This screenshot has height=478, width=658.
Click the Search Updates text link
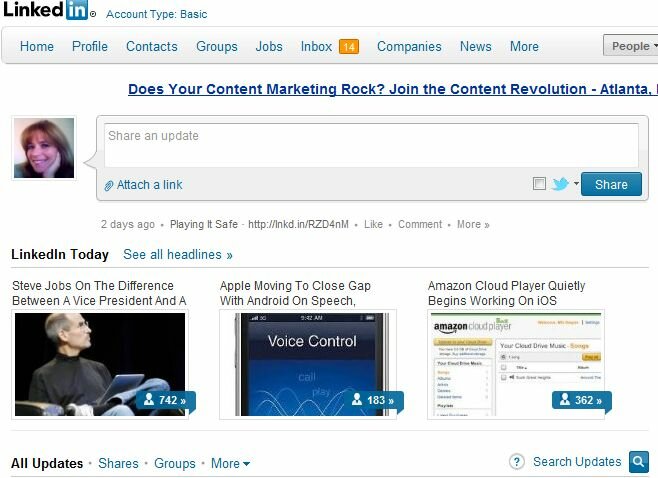[577, 462]
